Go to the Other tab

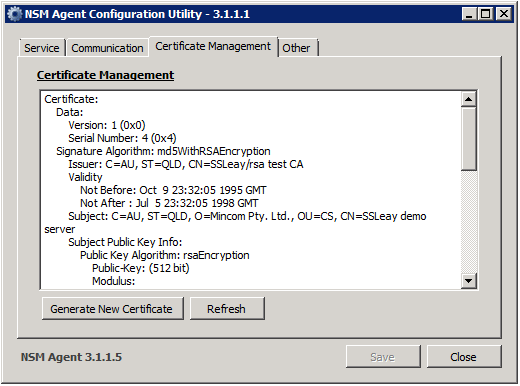tap(297, 48)
